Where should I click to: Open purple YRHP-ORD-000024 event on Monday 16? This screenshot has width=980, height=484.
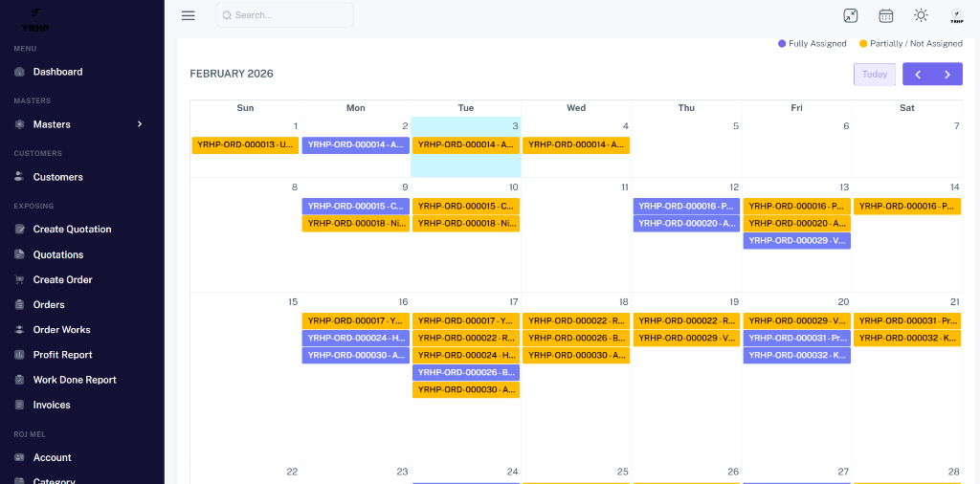[x=356, y=338]
